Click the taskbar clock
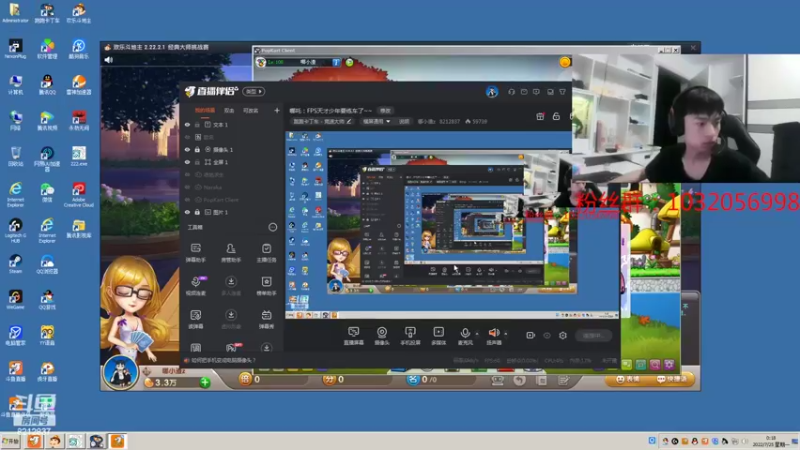The width and height of the screenshot is (800, 450). click(x=771, y=441)
